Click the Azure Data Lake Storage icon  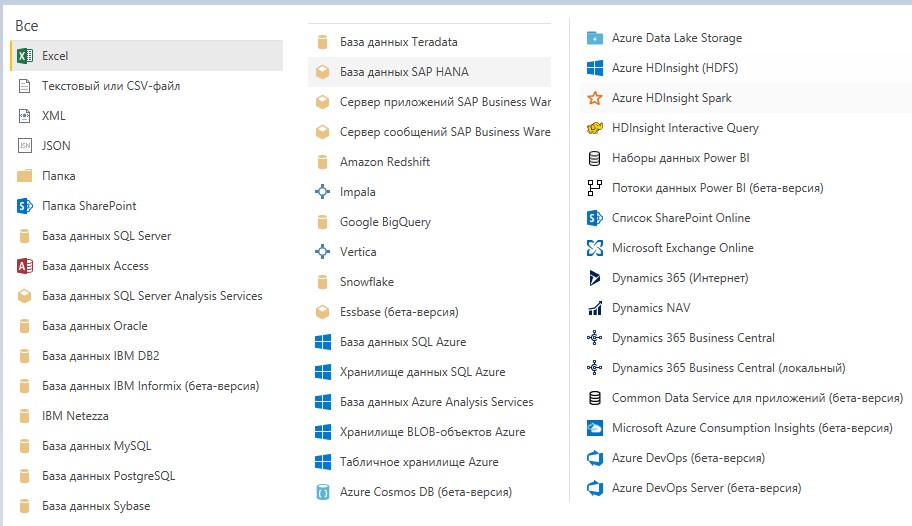594,38
